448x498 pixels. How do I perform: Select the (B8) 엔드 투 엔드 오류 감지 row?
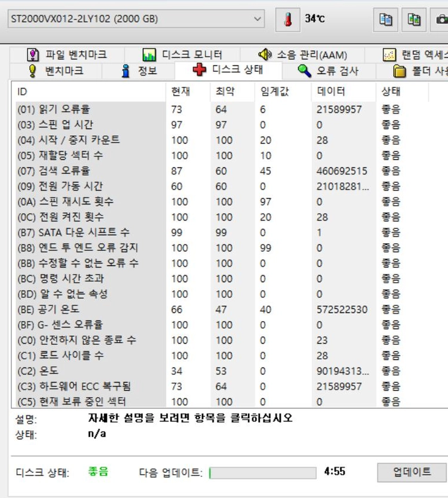(x=222, y=248)
